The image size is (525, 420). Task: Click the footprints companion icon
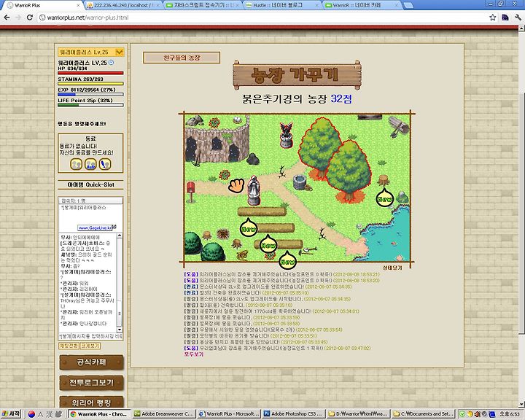105,164
